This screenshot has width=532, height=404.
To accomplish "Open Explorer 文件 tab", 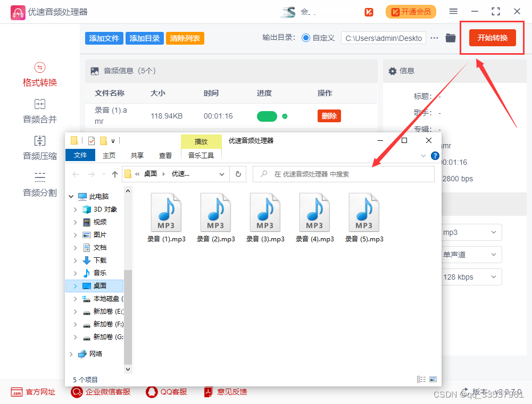I will [x=80, y=155].
